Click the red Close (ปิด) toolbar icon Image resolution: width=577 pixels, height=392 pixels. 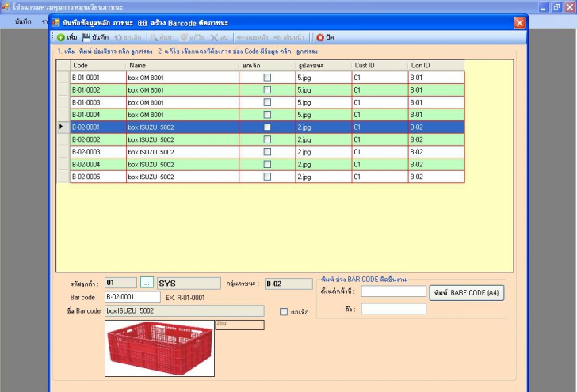320,37
